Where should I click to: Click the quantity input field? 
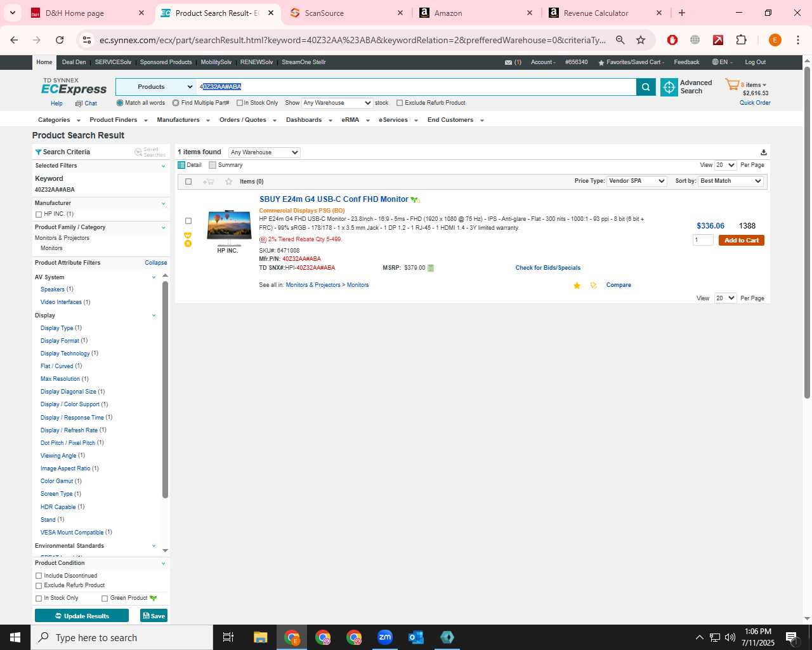[x=703, y=240]
